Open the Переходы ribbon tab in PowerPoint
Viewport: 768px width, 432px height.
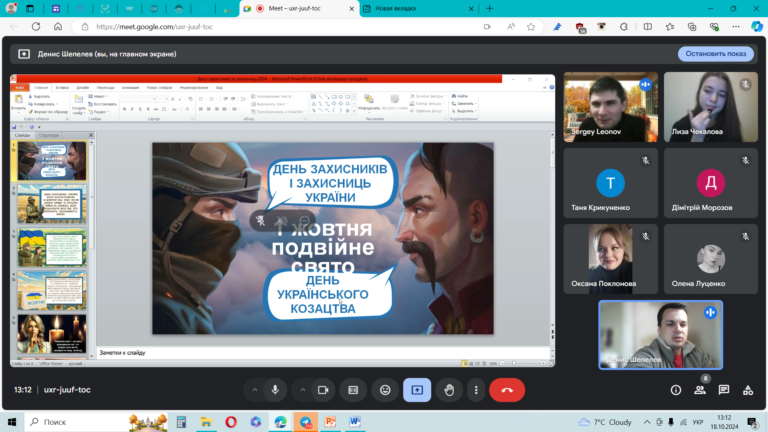coord(105,88)
